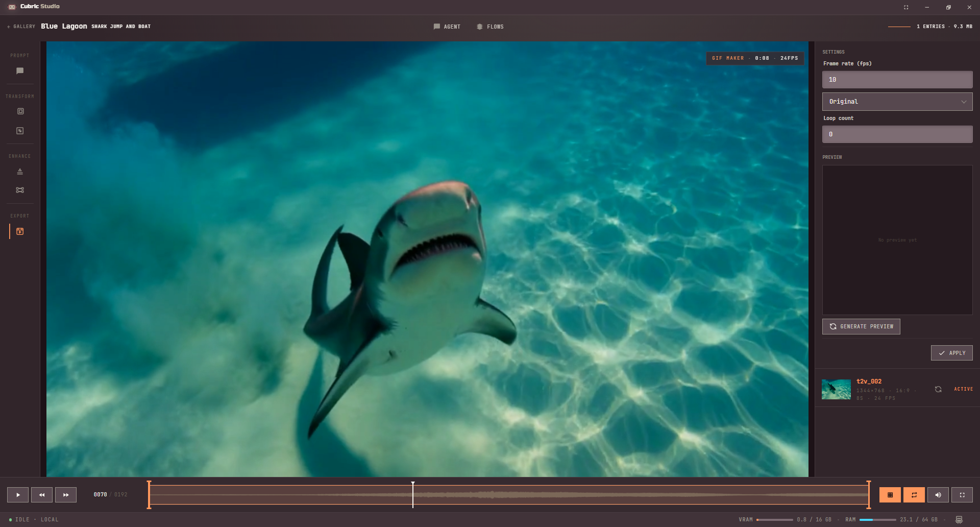Viewport: 980px width, 527px height.
Task: Go back to the Gallery
Action: [x=21, y=27]
